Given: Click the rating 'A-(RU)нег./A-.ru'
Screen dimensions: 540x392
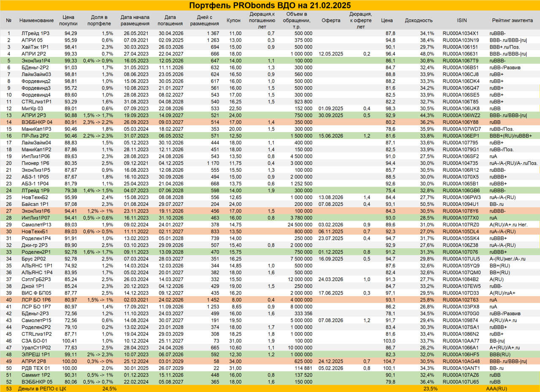Looking at the screenshot, I should pyautogui.click(x=508, y=259).
